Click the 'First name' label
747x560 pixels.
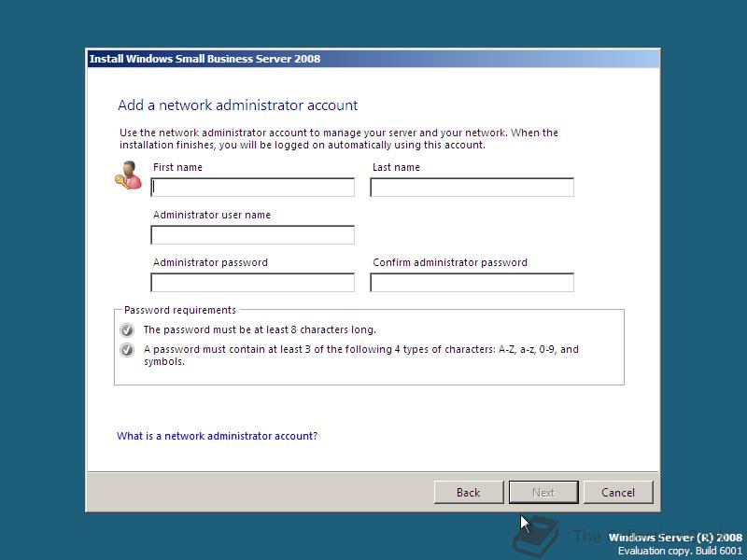coord(177,167)
